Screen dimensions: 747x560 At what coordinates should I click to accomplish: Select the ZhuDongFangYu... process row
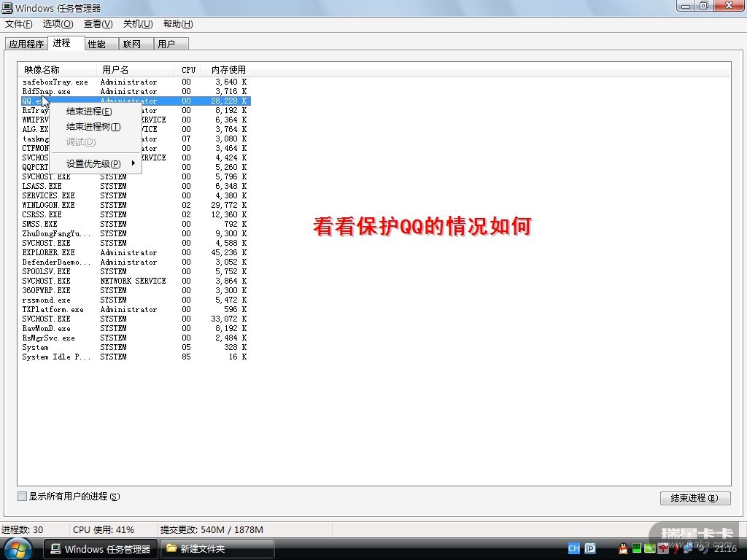(135, 234)
